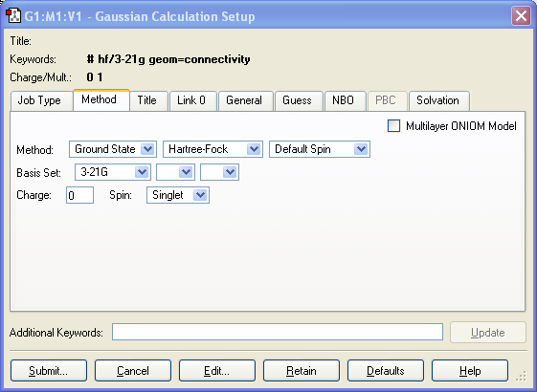Click the Submit... button

pos(49,370)
